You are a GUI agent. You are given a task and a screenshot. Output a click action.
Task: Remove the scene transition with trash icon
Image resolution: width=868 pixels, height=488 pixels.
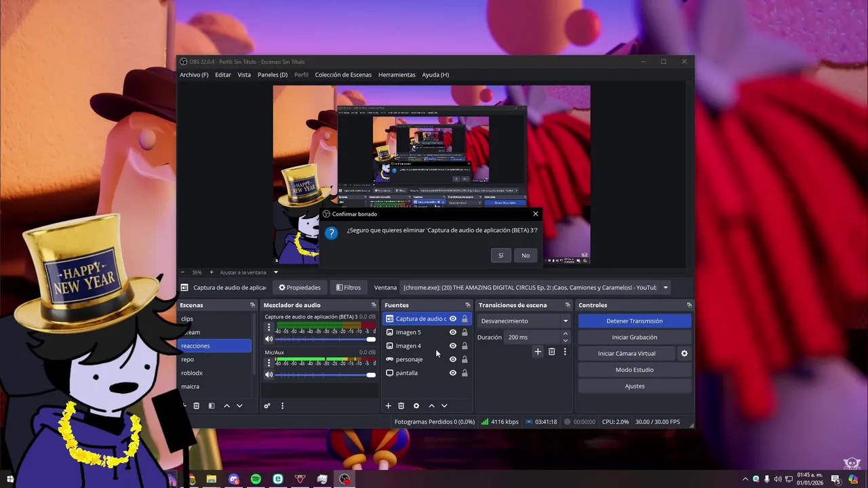[x=551, y=352]
